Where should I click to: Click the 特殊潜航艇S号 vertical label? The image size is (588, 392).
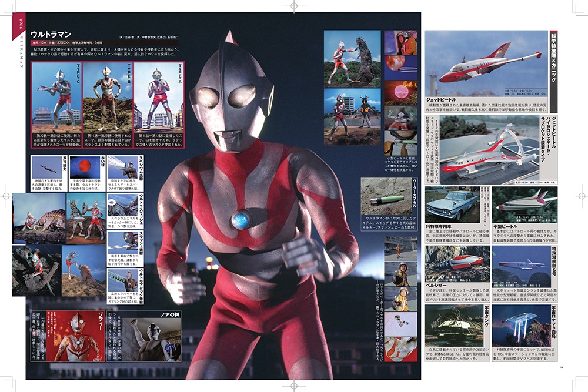(554, 261)
